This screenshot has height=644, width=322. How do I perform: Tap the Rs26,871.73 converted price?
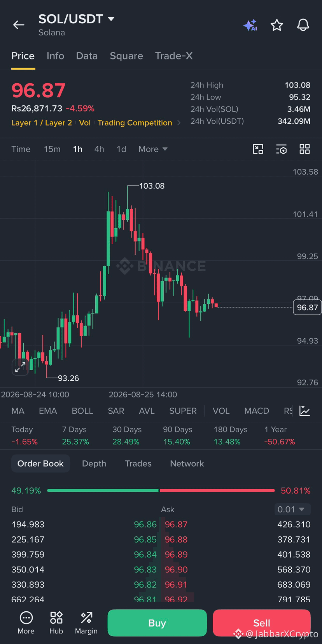click(37, 108)
